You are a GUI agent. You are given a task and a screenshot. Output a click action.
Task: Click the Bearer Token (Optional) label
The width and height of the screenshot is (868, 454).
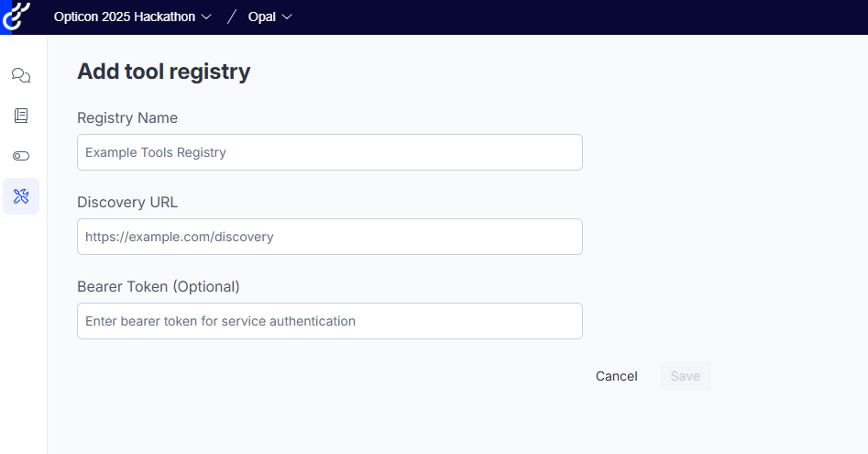point(159,287)
